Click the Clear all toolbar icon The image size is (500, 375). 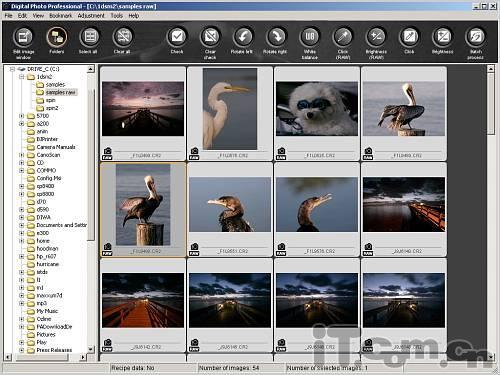tap(123, 37)
